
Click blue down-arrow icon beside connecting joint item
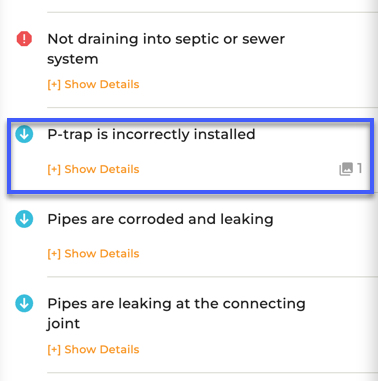pos(24,303)
